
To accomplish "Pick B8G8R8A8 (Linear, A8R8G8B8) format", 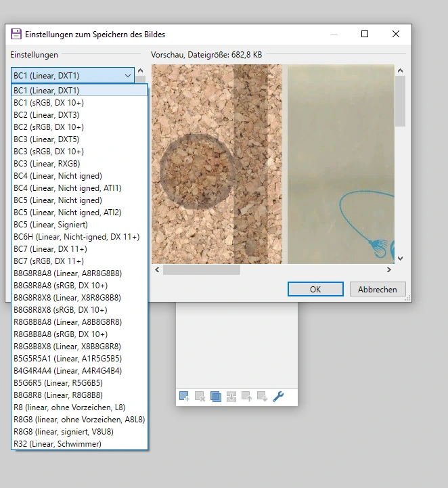I will tap(67, 273).
